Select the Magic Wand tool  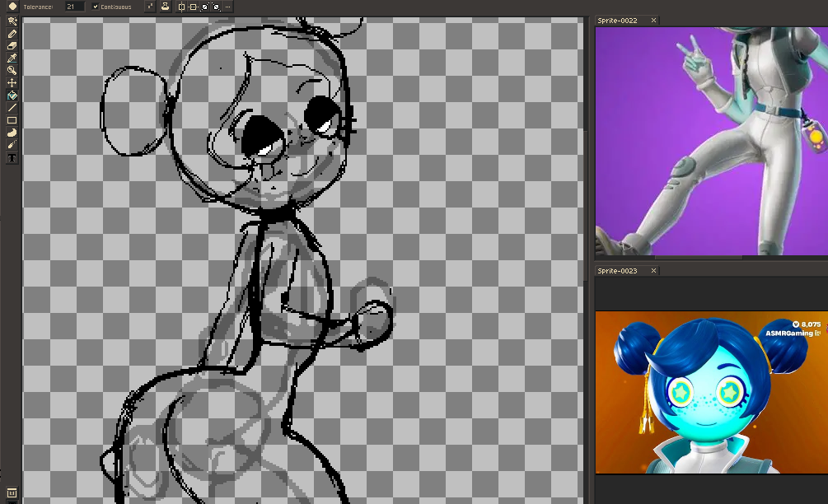click(12, 21)
